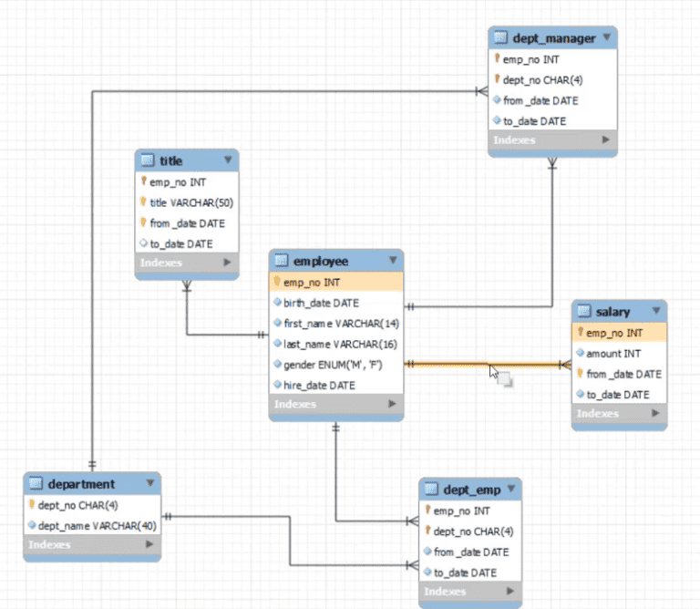This screenshot has height=609, width=700.
Task: Select from_date DATE in salary table
Action: 619,374
